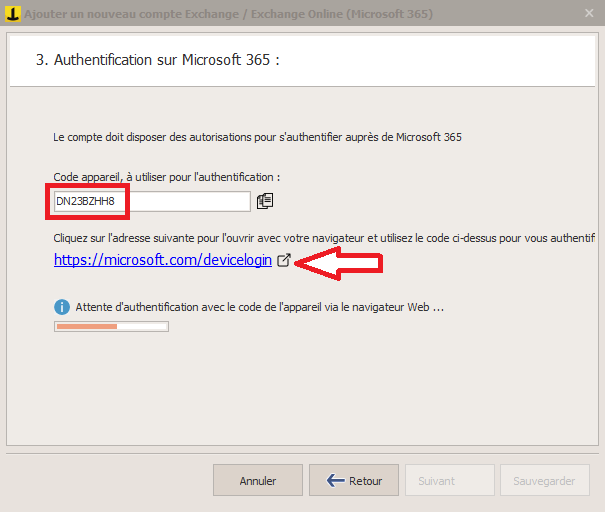Click the 'Attente d'authentification' status message

point(260,307)
